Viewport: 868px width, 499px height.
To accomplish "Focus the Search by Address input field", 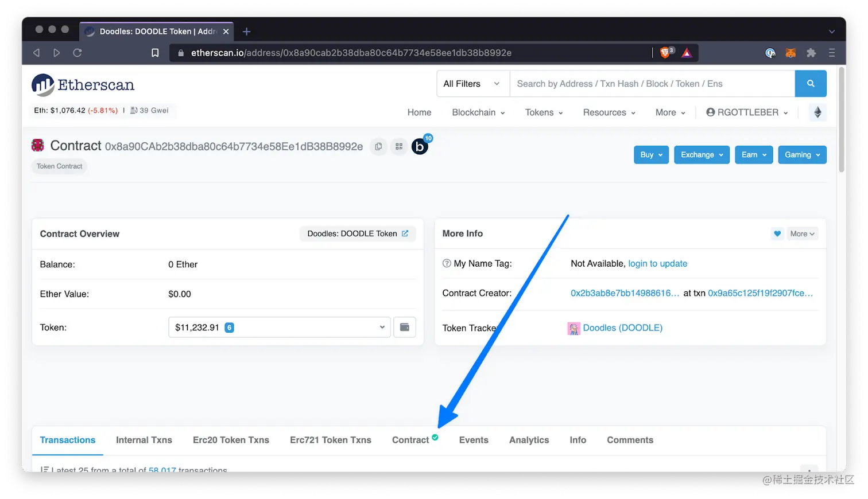I will (652, 84).
